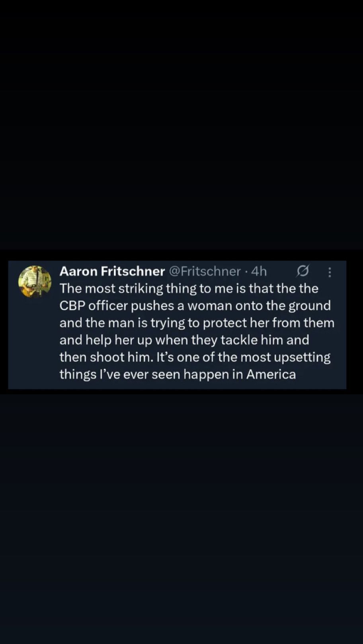Viewport: 363px width, 644px height.
Task: Click the @Fritschner handle
Action: [205, 271]
